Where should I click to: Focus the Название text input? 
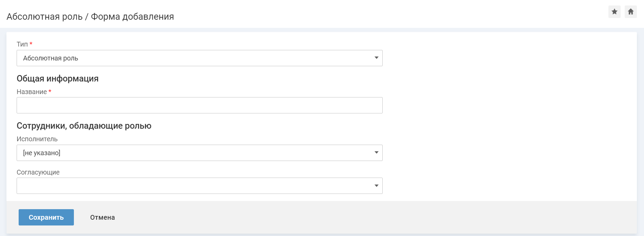[x=199, y=105]
